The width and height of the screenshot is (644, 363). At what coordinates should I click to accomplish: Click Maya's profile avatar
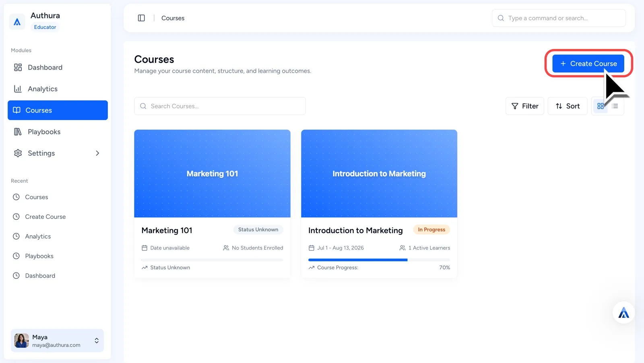pos(21,341)
